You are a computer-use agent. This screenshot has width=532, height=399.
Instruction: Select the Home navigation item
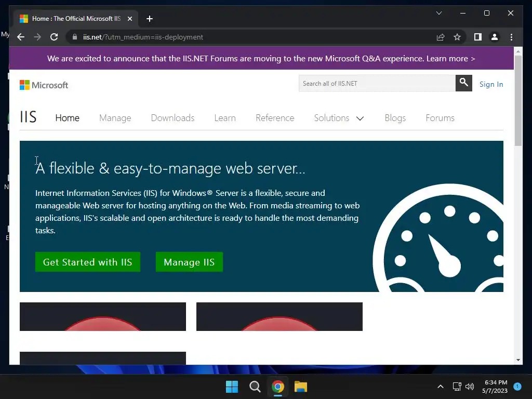point(67,118)
